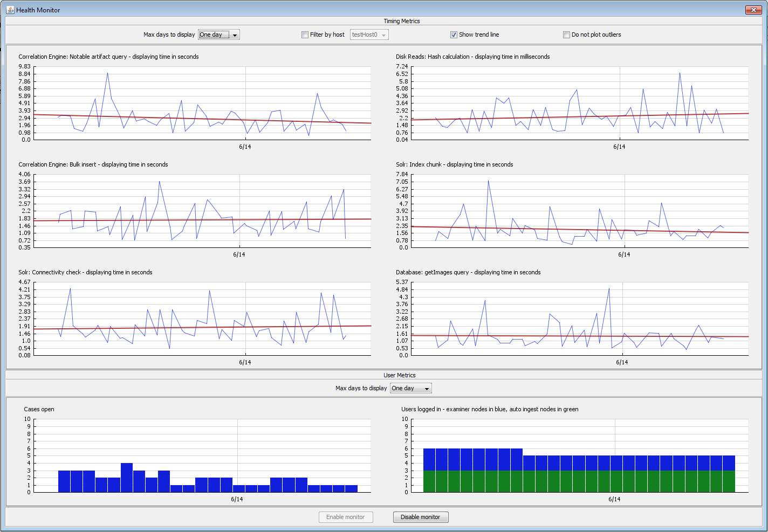Select the Database getImages query chart
This screenshot has height=532, width=768.
[x=580, y=319]
